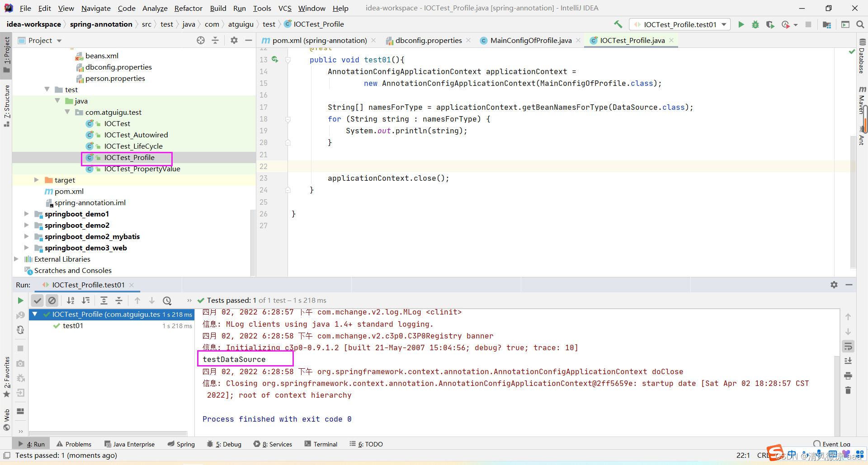The height and width of the screenshot is (465, 868).
Task: Open Terminal tool window
Action: (321, 444)
